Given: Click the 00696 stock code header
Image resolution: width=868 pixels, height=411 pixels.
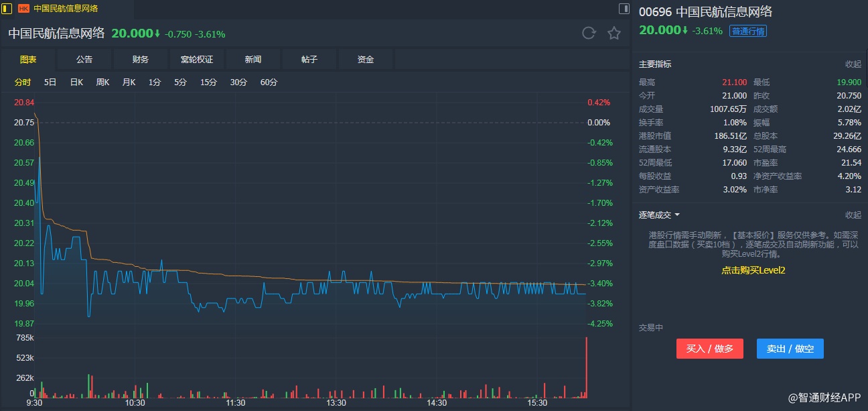Looking at the screenshot, I should pos(655,11).
